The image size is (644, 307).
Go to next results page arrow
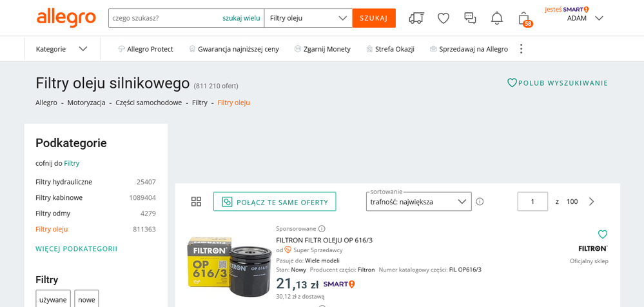pos(592,202)
